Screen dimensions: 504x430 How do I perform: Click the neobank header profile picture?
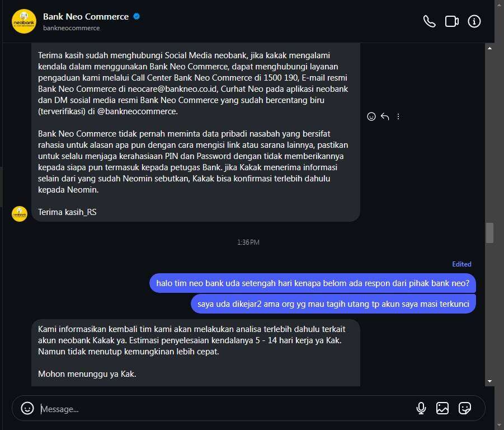pos(24,21)
